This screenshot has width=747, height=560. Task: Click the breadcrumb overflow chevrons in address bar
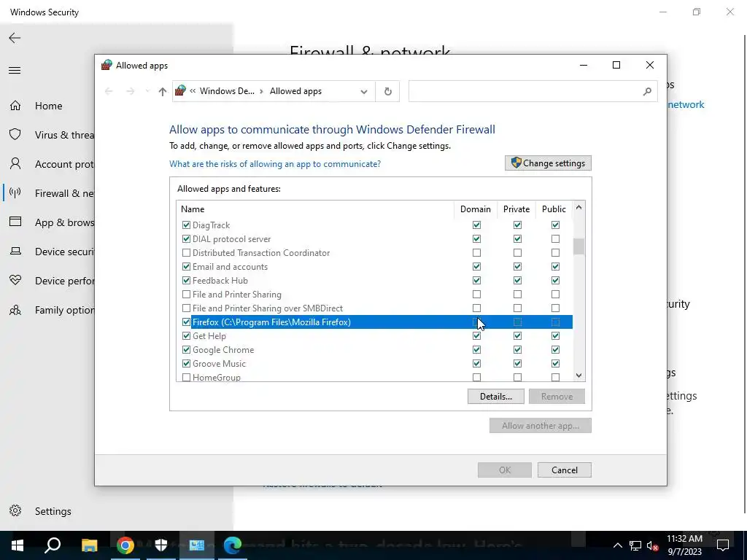tap(193, 91)
